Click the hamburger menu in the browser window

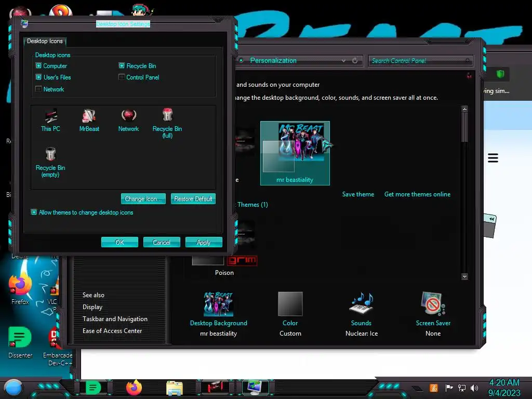493,158
